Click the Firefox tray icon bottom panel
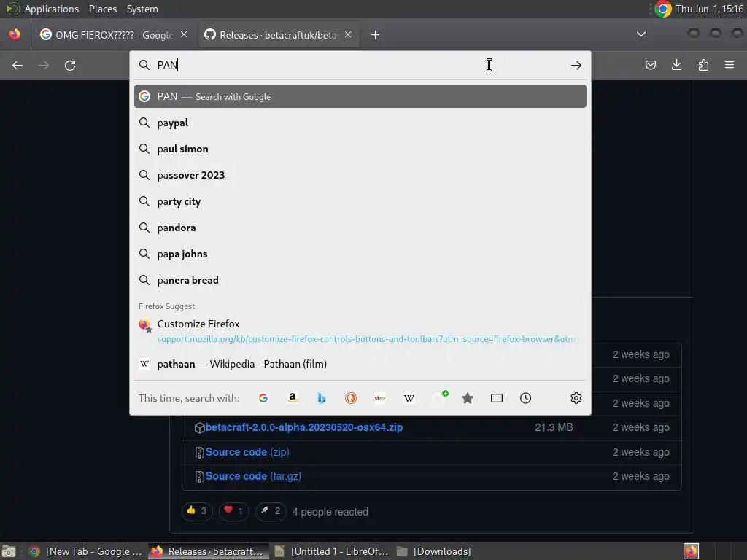The width and height of the screenshot is (747, 560). (x=691, y=551)
